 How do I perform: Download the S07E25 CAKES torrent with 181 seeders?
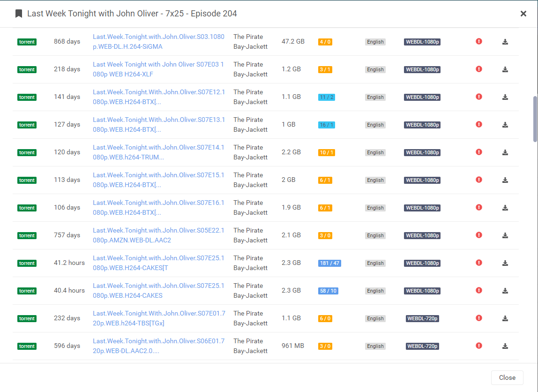(505, 263)
